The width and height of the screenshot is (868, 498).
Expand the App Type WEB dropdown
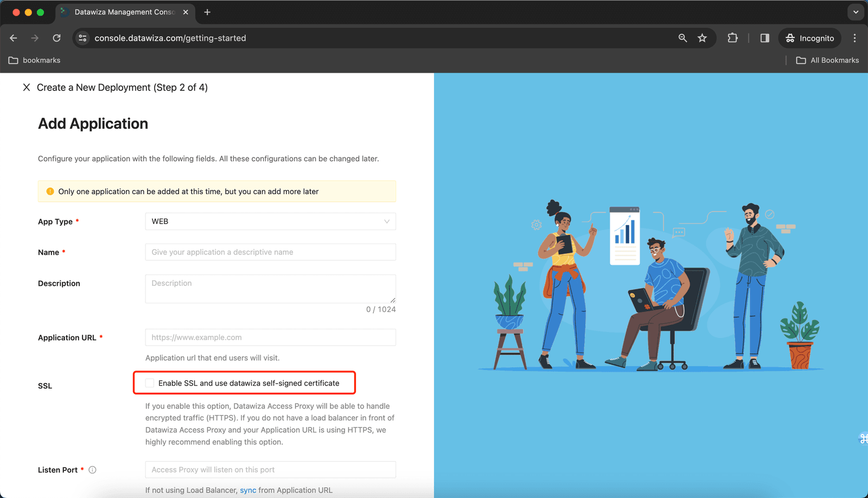(x=270, y=221)
